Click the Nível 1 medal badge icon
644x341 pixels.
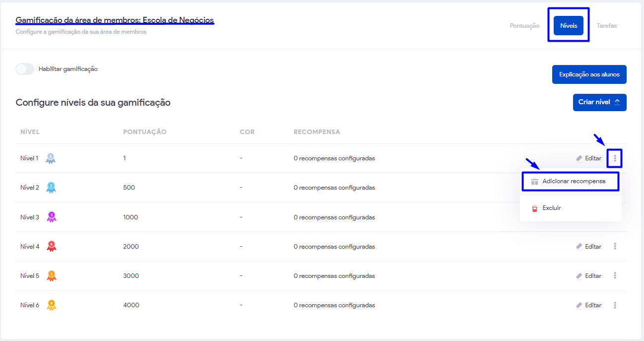tap(51, 158)
